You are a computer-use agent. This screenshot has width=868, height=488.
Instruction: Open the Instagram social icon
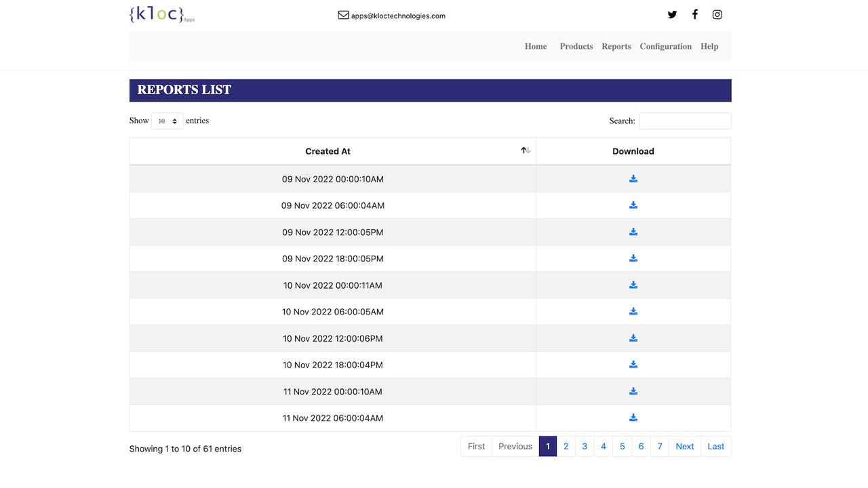(717, 14)
